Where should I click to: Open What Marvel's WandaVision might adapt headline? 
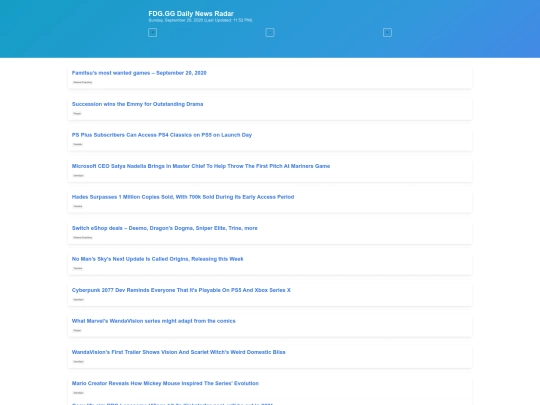(154, 321)
